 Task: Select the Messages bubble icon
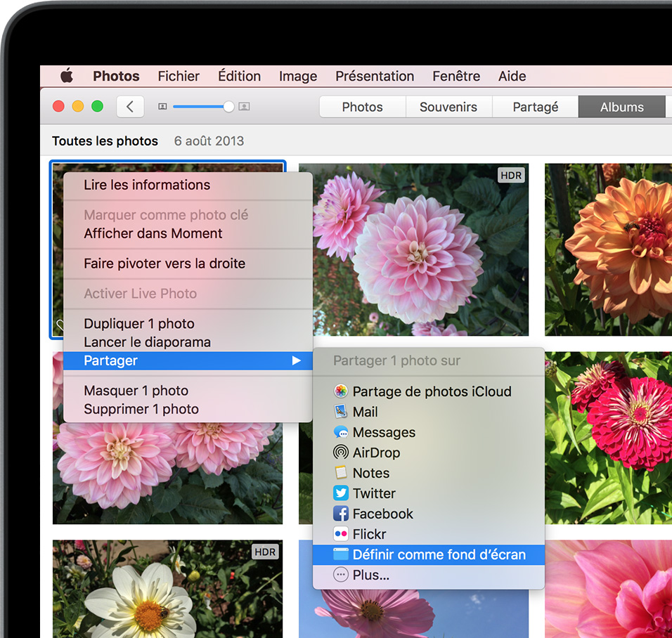(341, 432)
